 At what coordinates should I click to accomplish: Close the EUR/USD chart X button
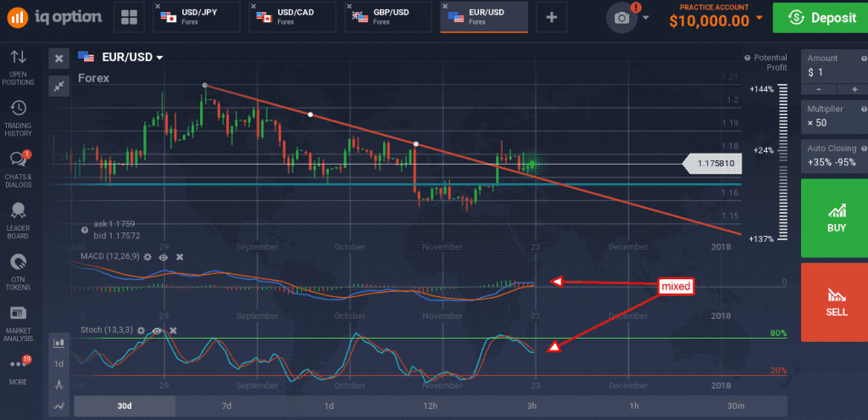58,59
